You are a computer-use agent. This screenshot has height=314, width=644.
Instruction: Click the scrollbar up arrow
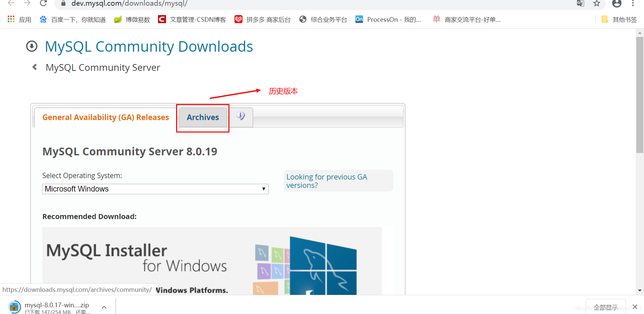pyautogui.click(x=640, y=33)
